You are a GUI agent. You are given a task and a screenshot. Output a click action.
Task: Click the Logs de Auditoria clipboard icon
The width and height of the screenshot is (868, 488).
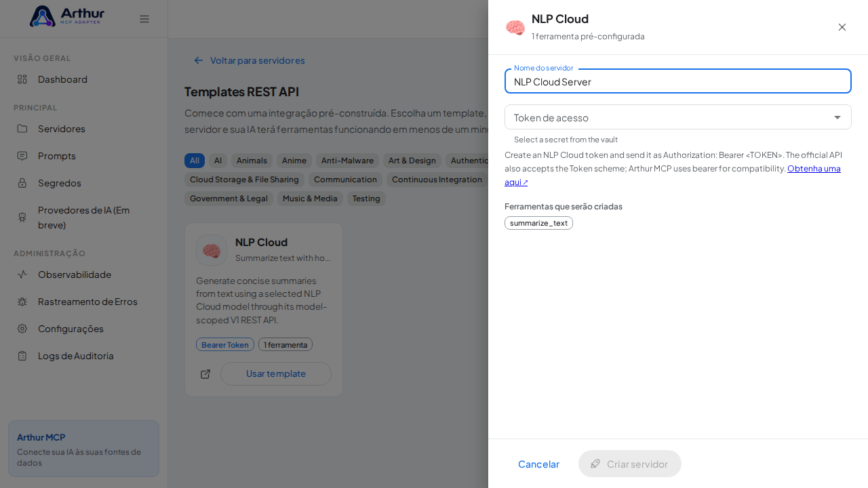(x=22, y=356)
